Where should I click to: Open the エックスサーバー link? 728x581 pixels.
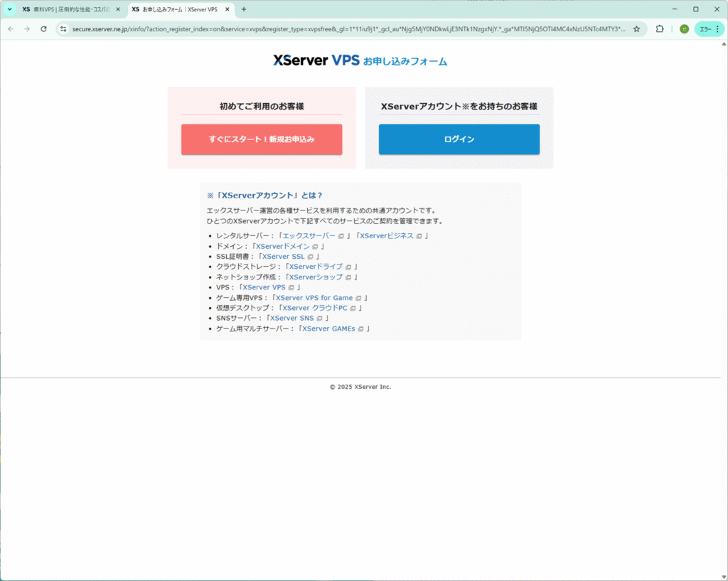tap(309, 235)
